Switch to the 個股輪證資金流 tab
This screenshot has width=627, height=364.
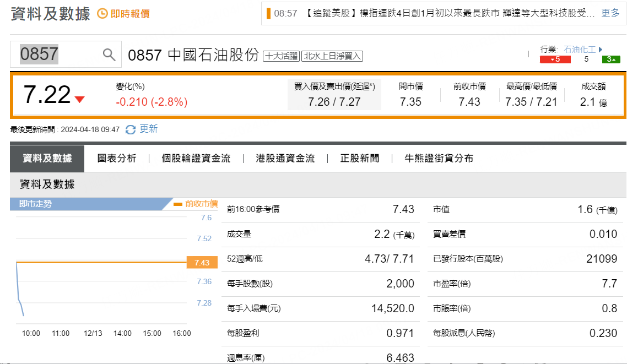(196, 159)
